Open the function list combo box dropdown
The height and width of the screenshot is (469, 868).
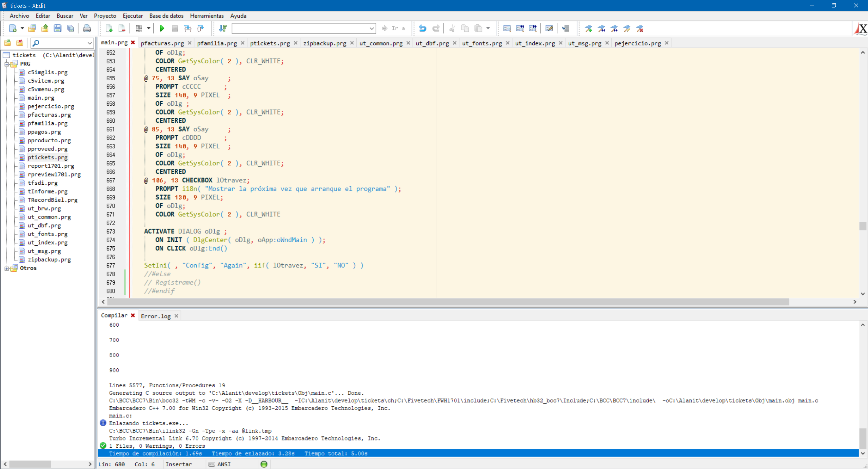372,28
